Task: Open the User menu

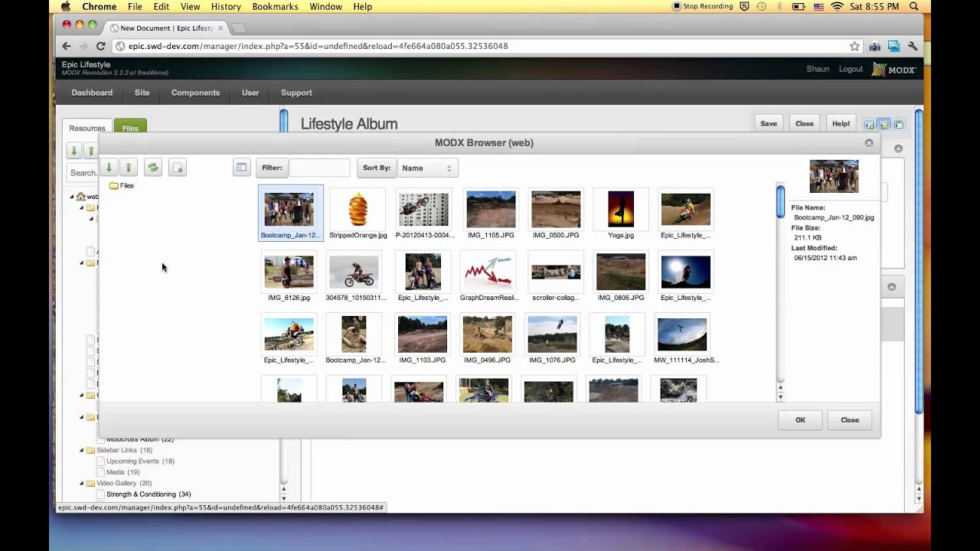Action: [x=250, y=93]
